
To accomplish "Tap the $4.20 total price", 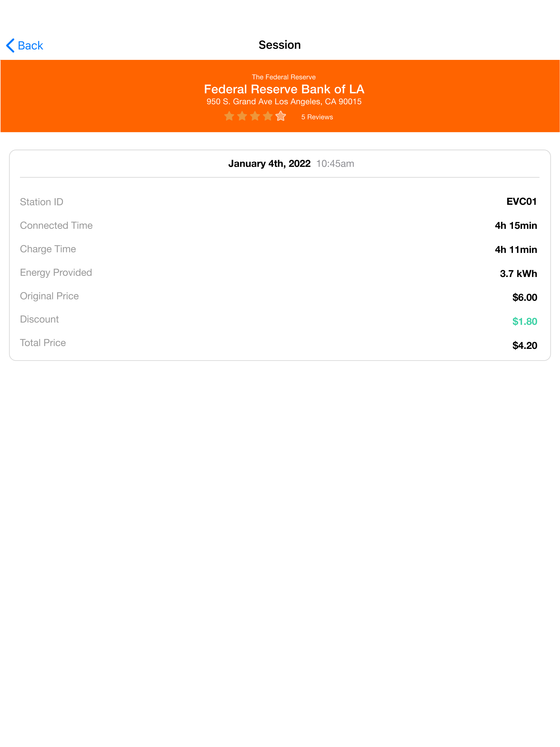I will [524, 345].
